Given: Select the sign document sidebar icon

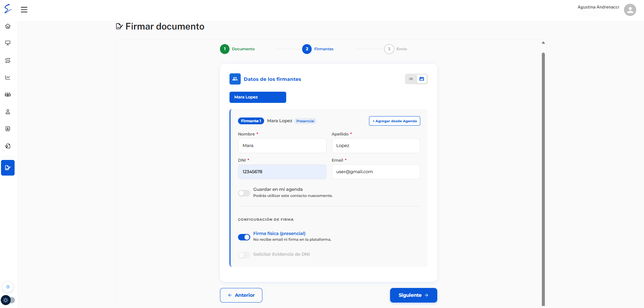Looking at the screenshot, I should click(8, 168).
